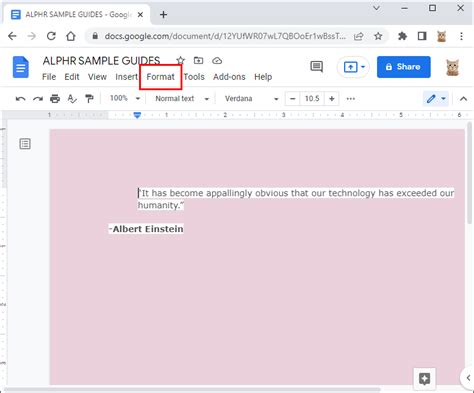
Task: Select the ALPHR SAMPLE GUIDES browser tab
Action: pos(77,15)
